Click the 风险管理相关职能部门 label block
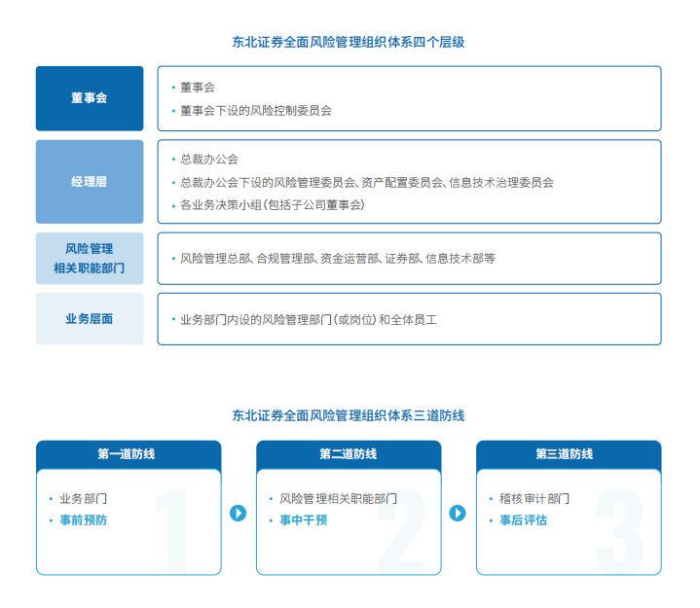The width and height of the screenshot is (700, 608). [90, 258]
